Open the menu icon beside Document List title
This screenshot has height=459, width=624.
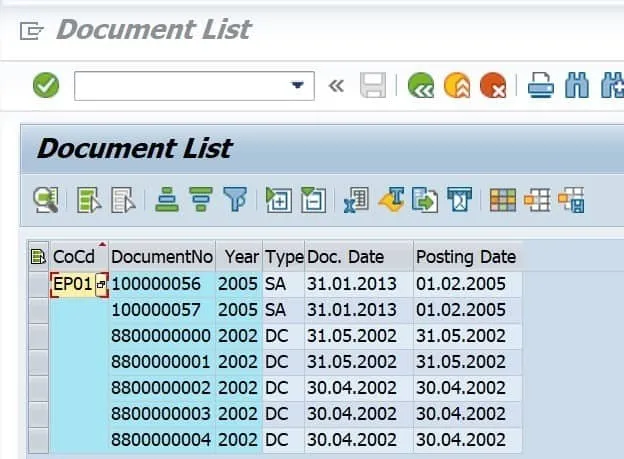pyautogui.click(x=31, y=30)
